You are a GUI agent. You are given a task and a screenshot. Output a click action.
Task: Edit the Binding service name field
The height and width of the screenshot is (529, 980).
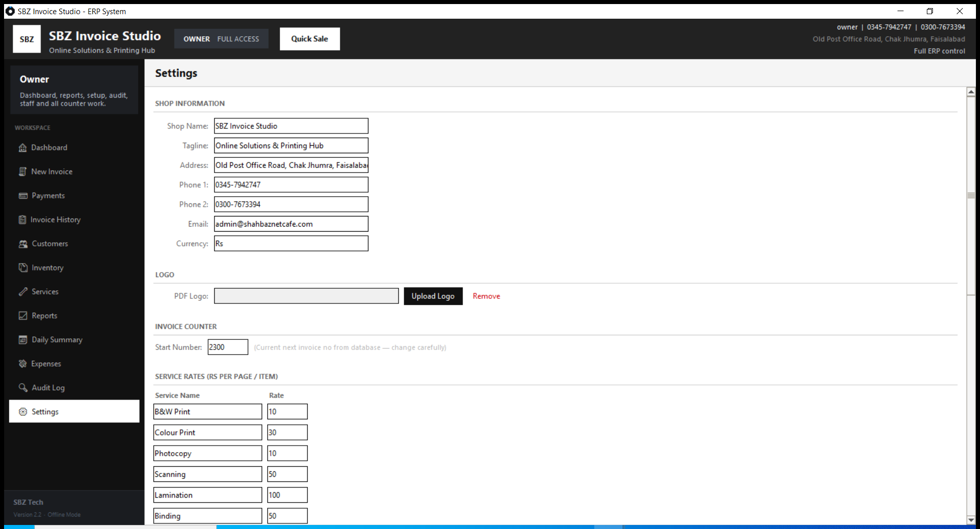pos(208,516)
